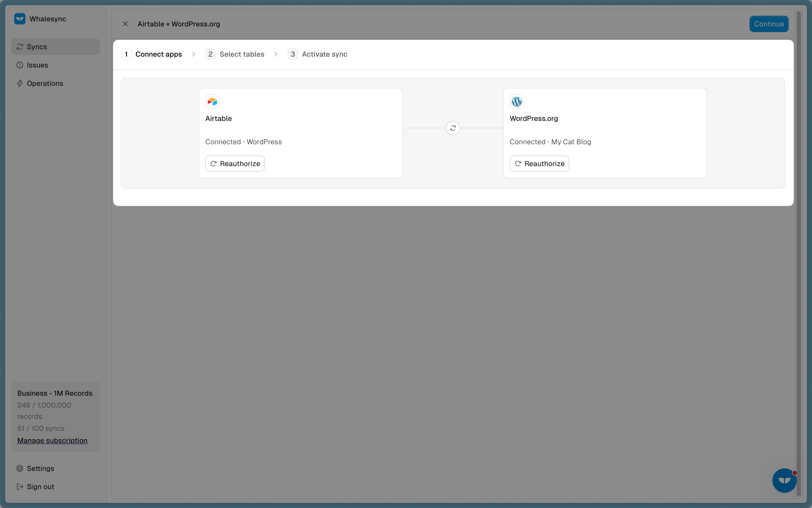Open the Operations sidebar item
The width and height of the screenshot is (812, 508).
pyautogui.click(x=55, y=83)
